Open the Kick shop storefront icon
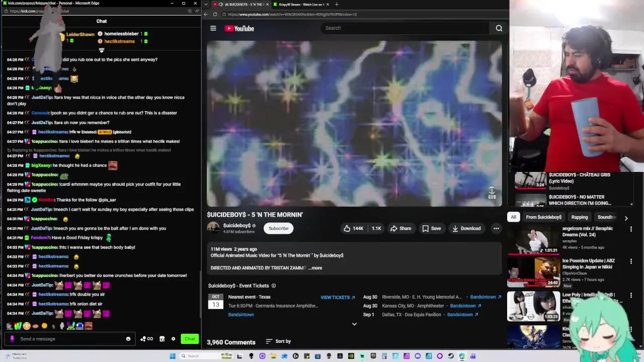Screen dimensions: 644x362 [162, 339]
